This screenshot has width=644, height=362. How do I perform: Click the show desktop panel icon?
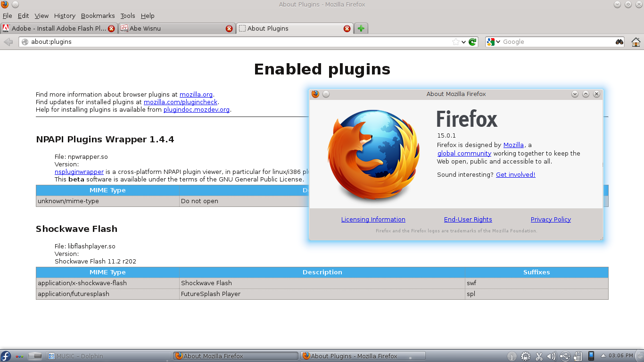point(35,356)
